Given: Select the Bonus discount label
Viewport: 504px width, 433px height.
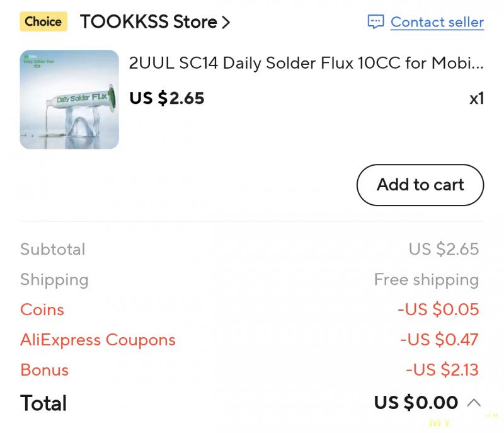Looking at the screenshot, I should [44, 370].
